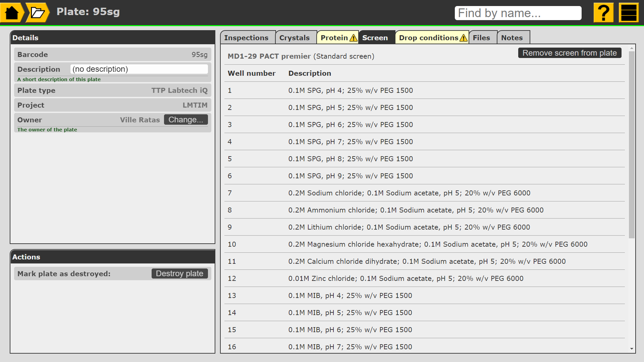Click the scrollbar down arrow

(632, 349)
